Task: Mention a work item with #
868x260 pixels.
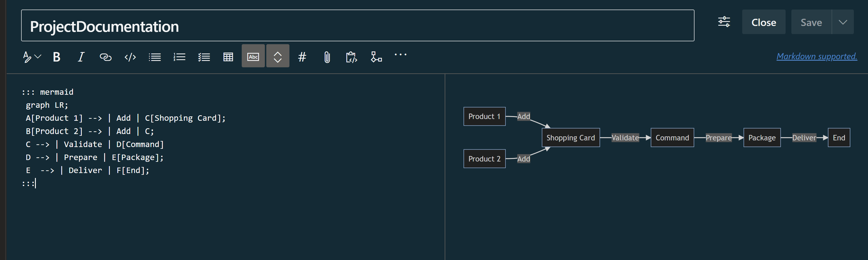Action: 302,56
